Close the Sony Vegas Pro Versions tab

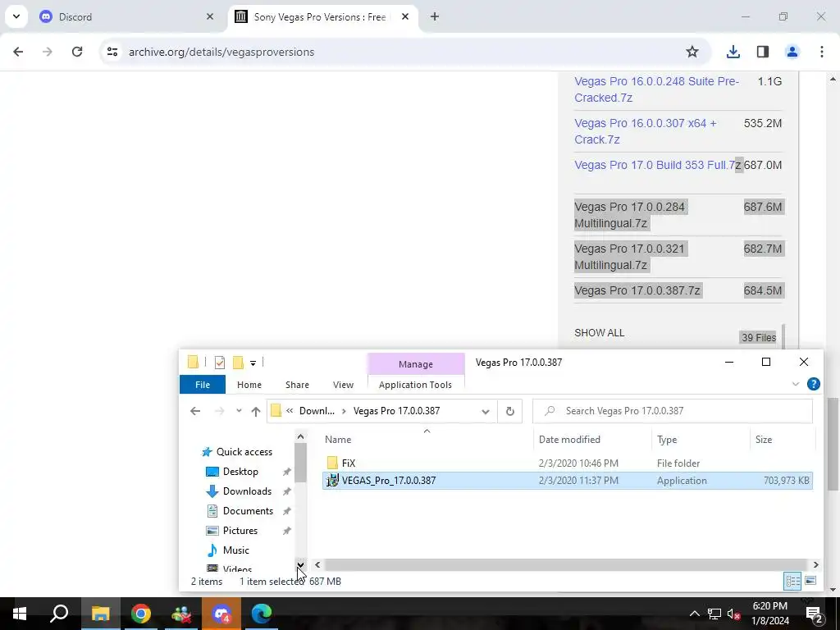405,16
